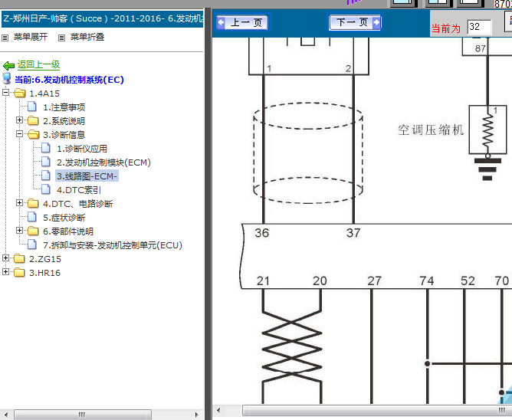Click the 空调压缩机 label in diagram

tap(431, 130)
